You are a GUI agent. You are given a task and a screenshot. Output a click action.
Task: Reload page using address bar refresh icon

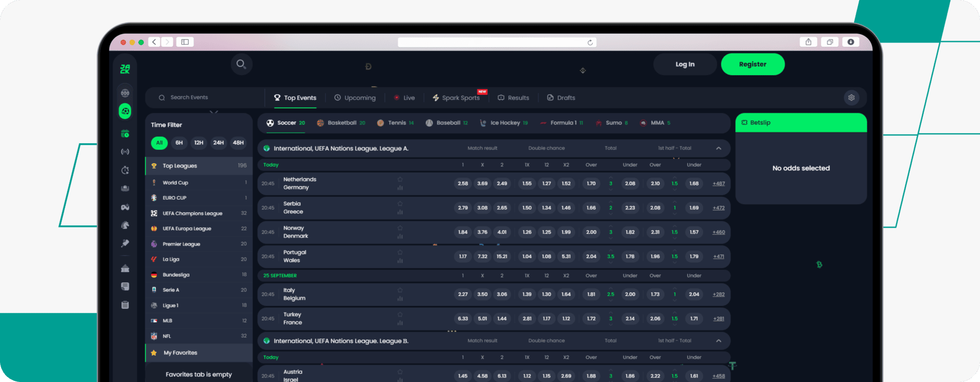(x=590, y=42)
